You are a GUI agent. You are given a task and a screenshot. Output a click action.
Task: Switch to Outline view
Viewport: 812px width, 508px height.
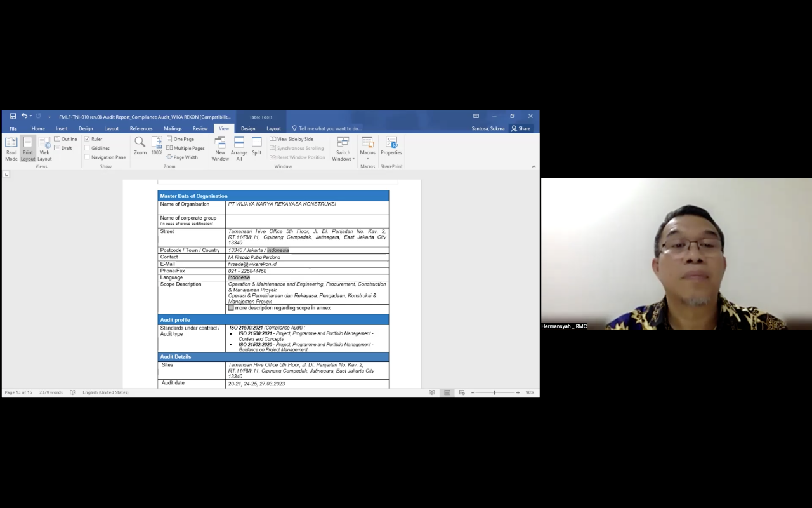(66, 139)
